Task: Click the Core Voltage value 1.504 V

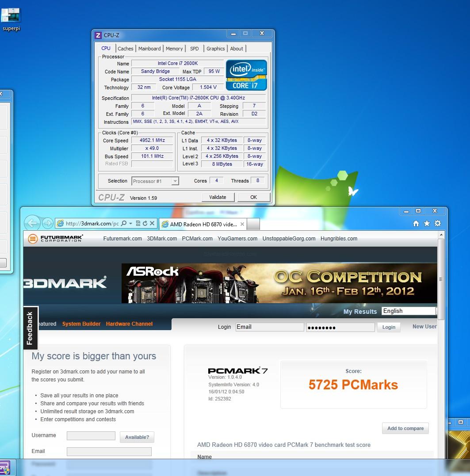Action: (x=208, y=87)
